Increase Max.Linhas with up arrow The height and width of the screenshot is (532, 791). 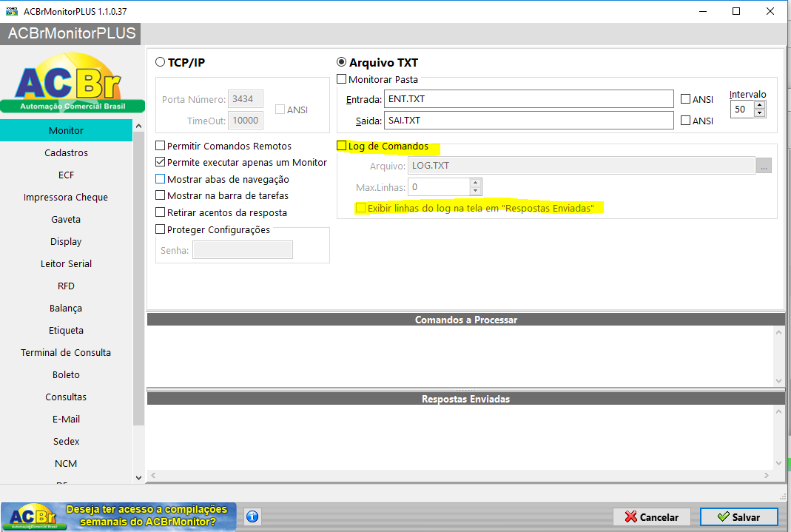[x=475, y=183]
